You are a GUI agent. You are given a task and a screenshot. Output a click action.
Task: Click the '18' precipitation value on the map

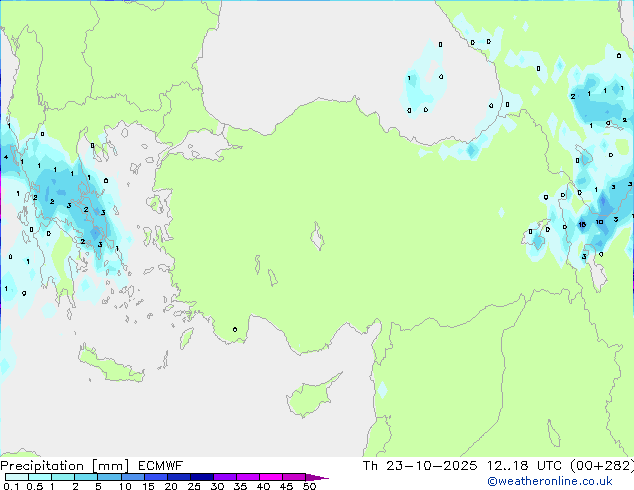point(582,224)
